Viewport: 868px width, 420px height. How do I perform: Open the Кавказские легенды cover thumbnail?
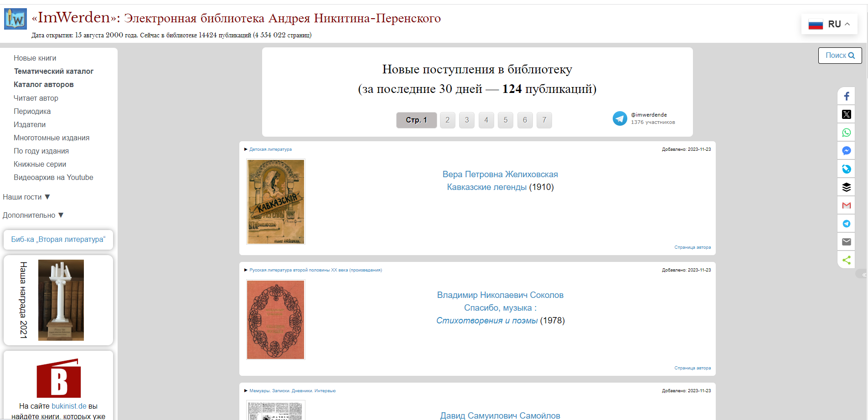point(275,201)
